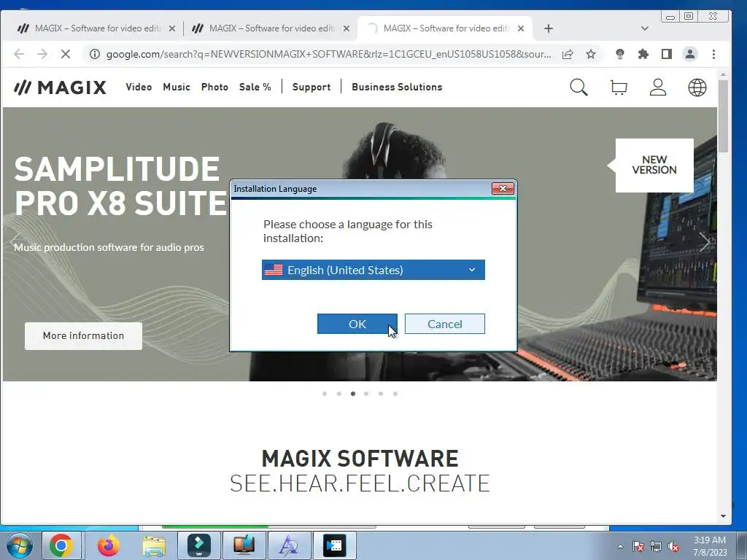747x560 pixels.
Task: Open the Support menu
Action: (311, 87)
